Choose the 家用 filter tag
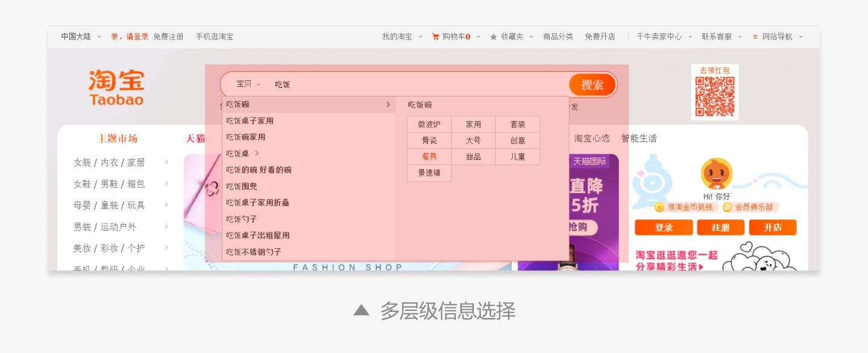The height and width of the screenshot is (353, 868). click(x=473, y=124)
